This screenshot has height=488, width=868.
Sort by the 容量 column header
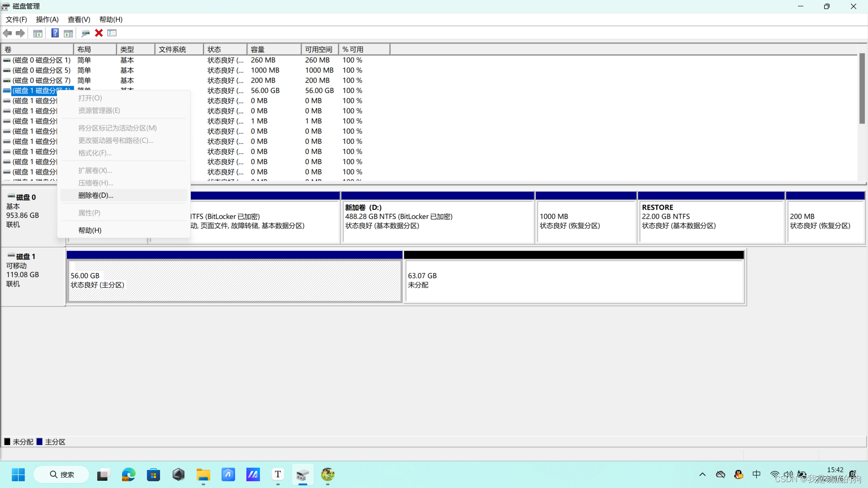274,49
